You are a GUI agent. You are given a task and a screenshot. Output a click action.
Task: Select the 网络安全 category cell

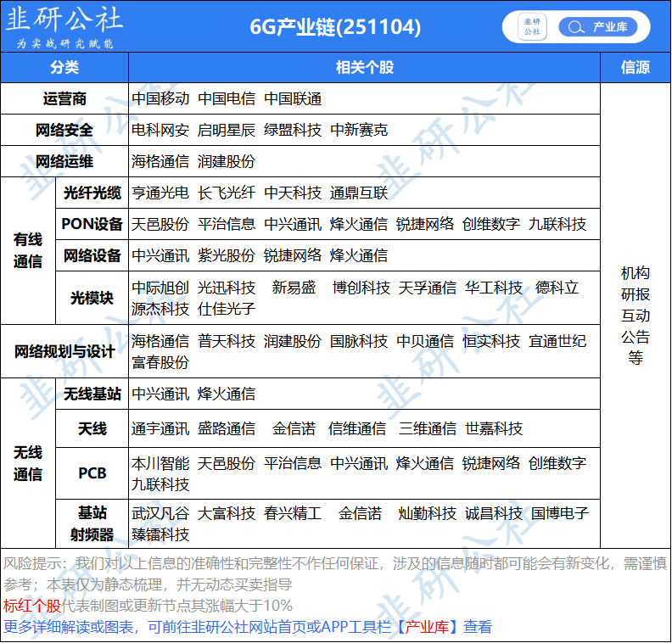(x=64, y=130)
